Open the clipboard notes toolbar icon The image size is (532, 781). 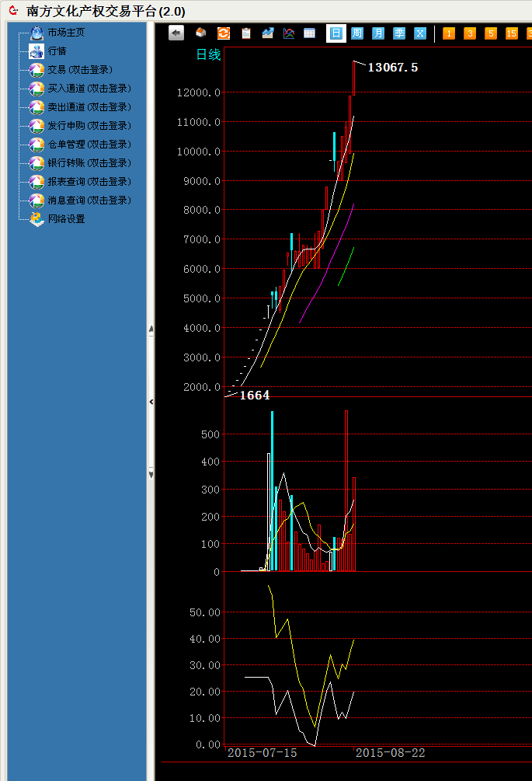click(x=246, y=33)
